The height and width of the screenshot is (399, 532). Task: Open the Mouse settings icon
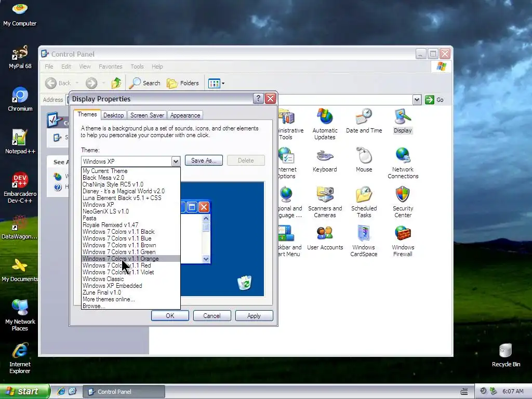364,160
